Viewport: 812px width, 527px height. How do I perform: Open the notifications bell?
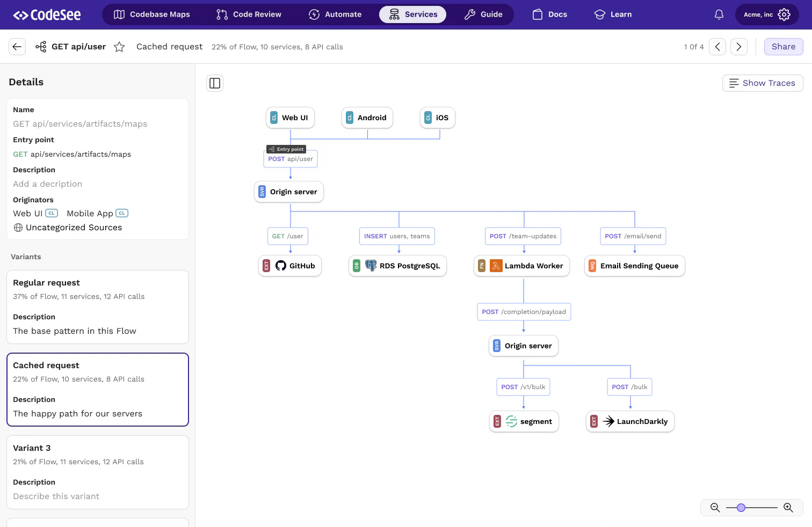point(719,14)
